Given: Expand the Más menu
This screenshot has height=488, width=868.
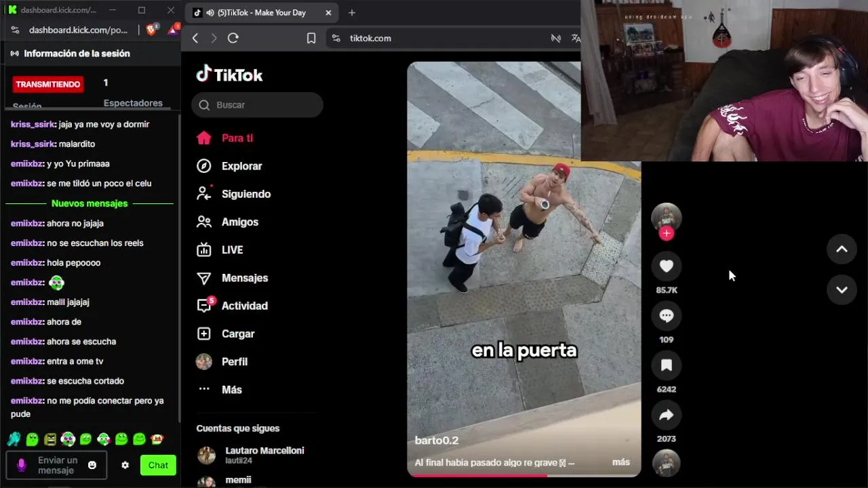Looking at the screenshot, I should click(219, 390).
